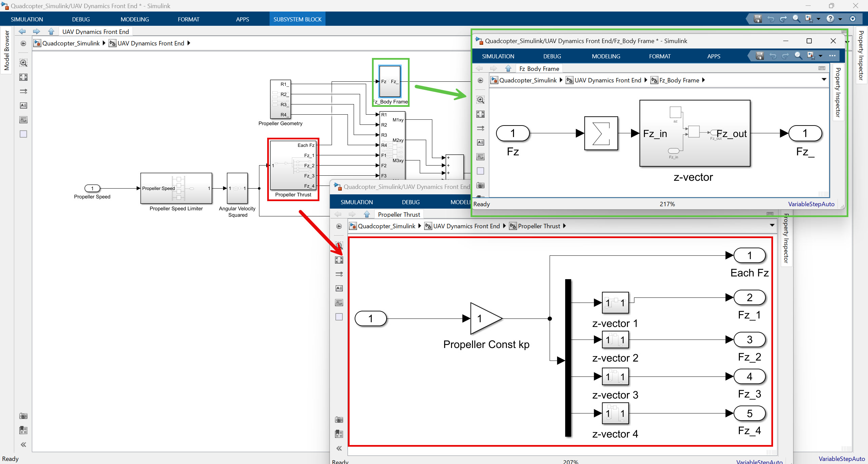Open the Help icon in main toolbar
Image resolution: width=868 pixels, height=464 pixels.
coord(830,19)
